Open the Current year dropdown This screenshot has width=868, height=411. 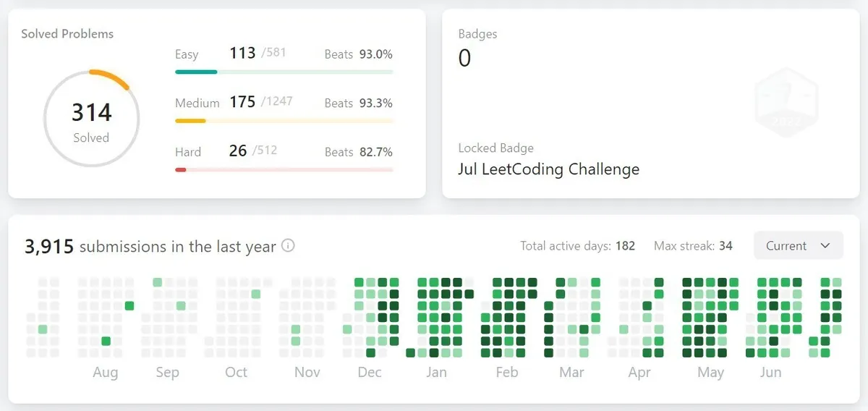798,246
